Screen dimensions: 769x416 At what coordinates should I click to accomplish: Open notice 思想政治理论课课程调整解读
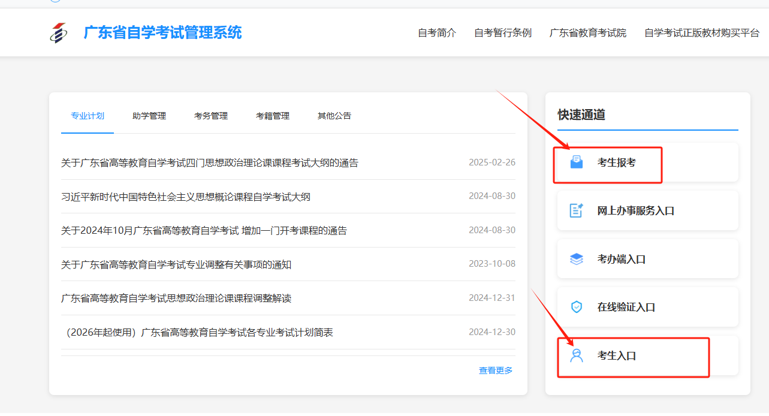click(176, 298)
